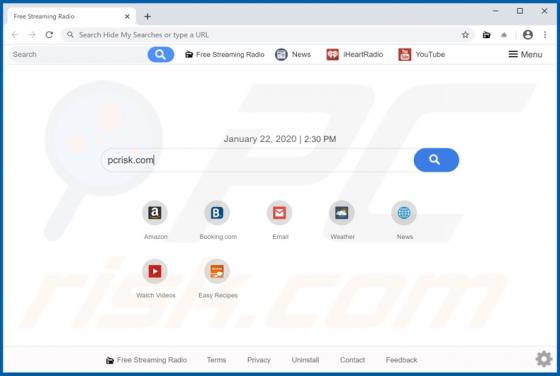Open the hamburger Menu

pos(525,54)
